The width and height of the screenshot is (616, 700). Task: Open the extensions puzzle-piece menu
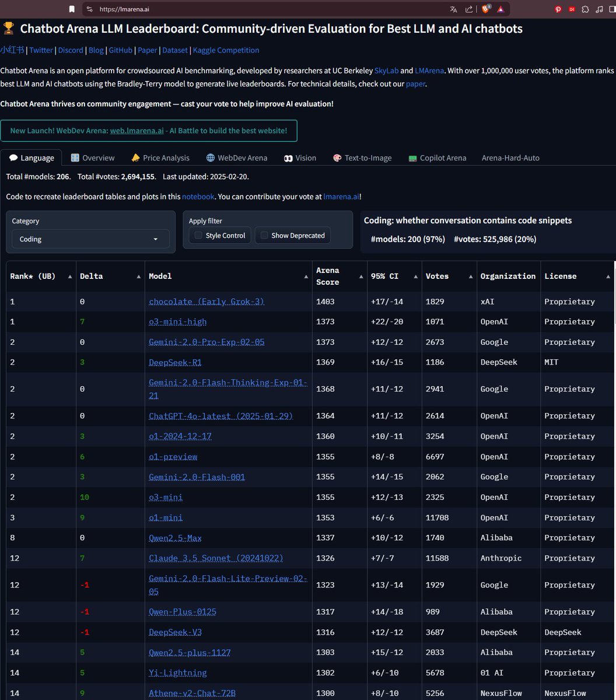pyautogui.click(x=585, y=9)
